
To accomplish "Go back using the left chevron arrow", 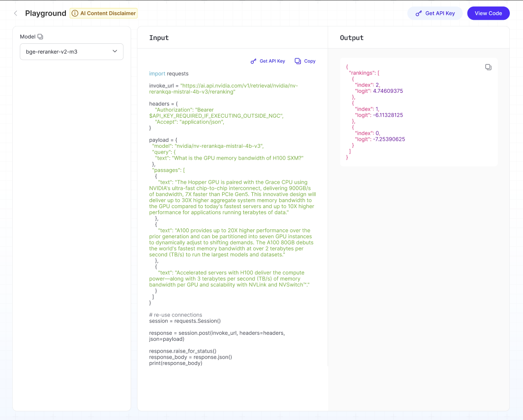I will click(x=16, y=13).
